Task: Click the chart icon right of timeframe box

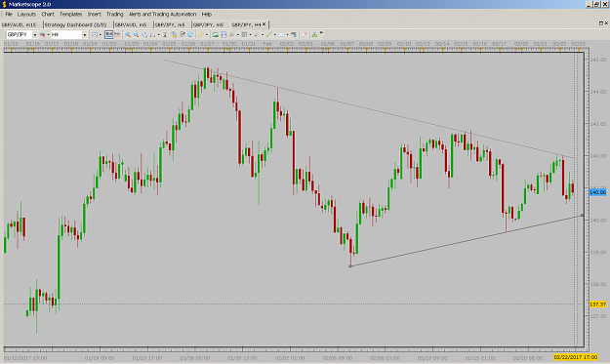Action: pyautogui.click(x=95, y=34)
